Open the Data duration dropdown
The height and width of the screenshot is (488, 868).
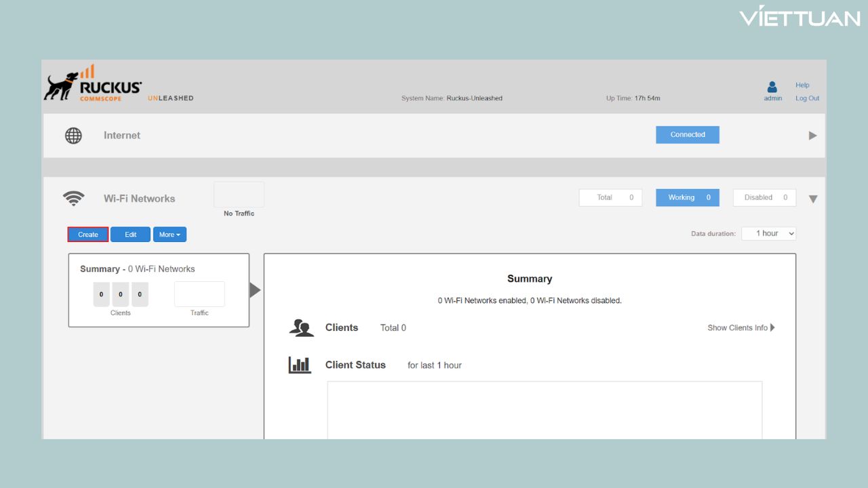768,234
